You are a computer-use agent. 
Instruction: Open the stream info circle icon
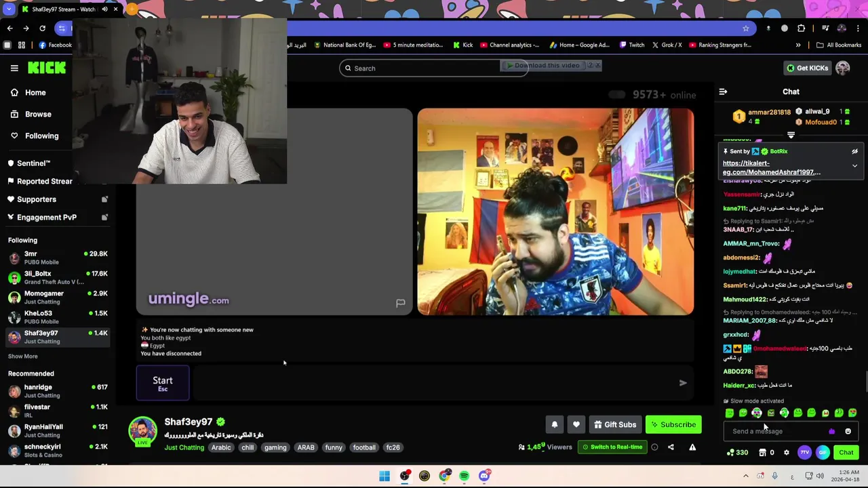coord(654,447)
